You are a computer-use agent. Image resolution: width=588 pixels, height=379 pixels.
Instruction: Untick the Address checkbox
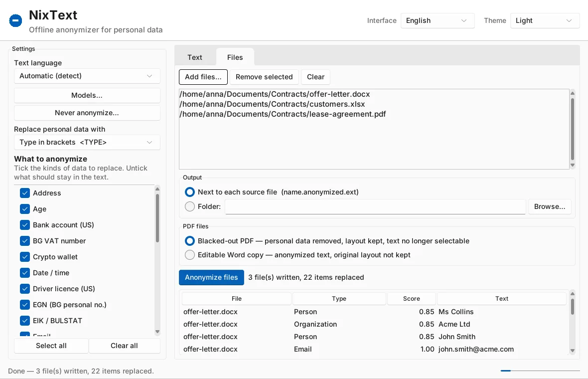pyautogui.click(x=25, y=193)
